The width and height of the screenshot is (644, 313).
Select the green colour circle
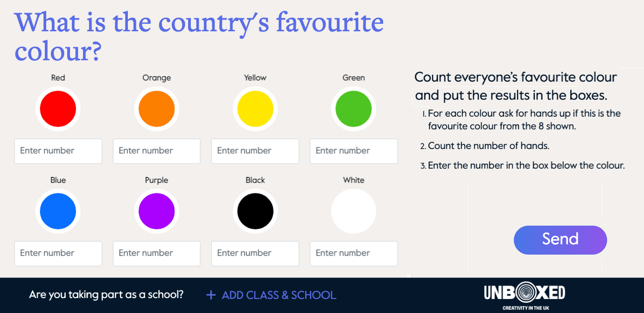tap(354, 109)
